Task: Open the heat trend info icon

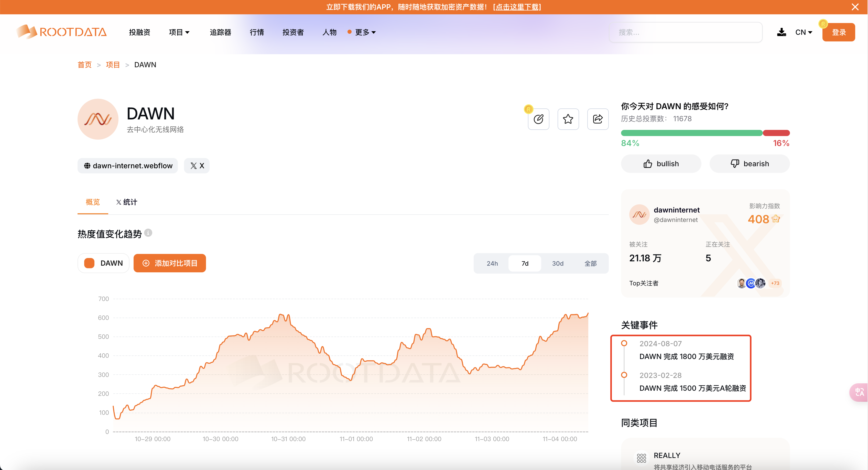Action: (x=148, y=233)
